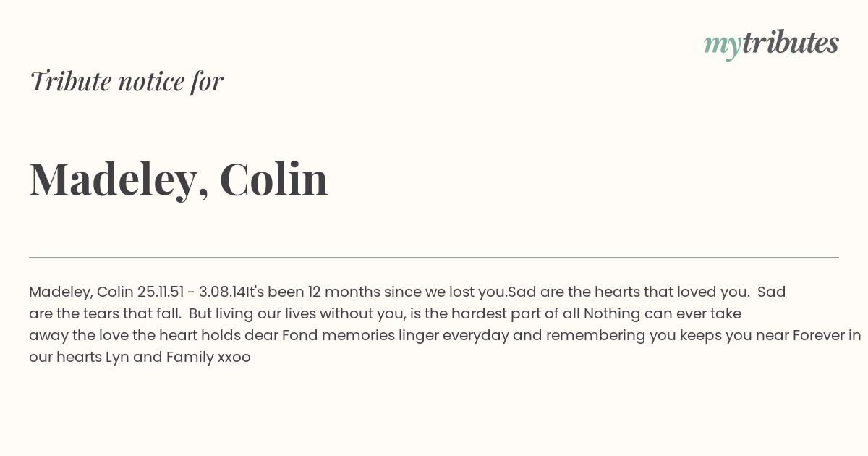Click the green 'my' part of logo
The width and height of the screenshot is (868, 456).
pyautogui.click(x=722, y=46)
